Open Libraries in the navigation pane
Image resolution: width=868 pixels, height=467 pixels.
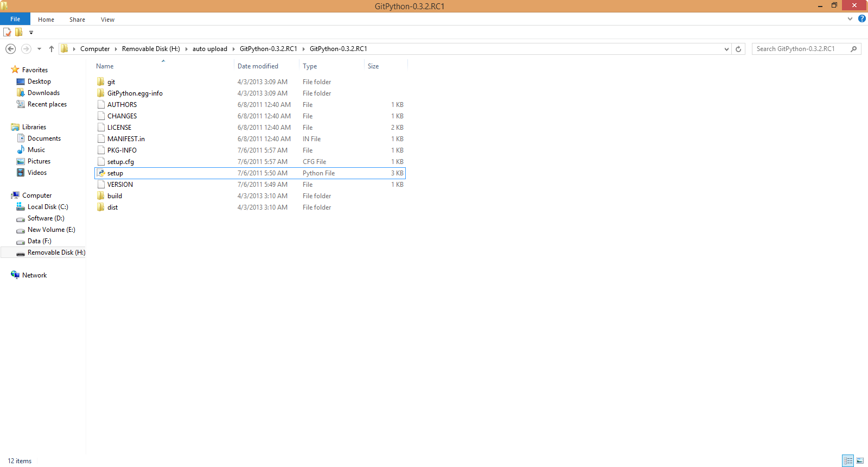coord(34,127)
